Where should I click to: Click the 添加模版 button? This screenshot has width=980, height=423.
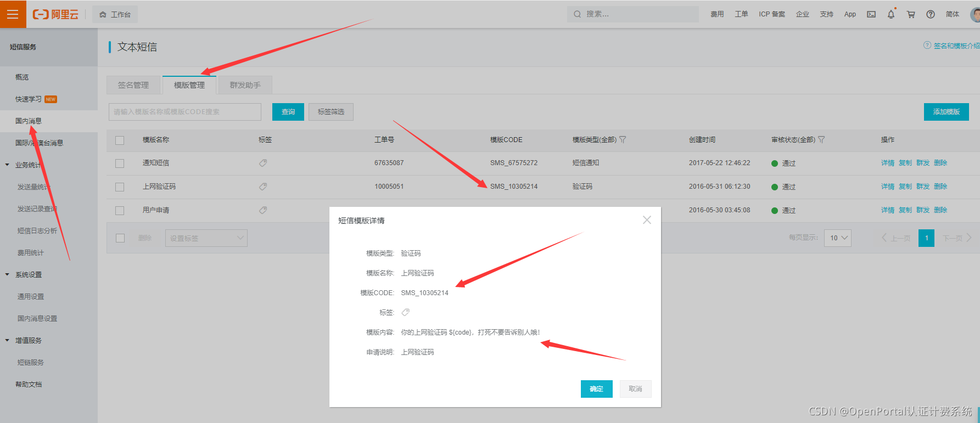947,112
